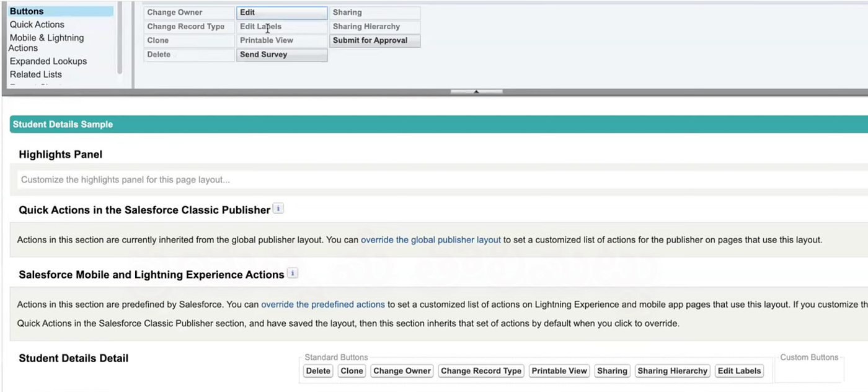Screen dimensions: 868x392
Task: Collapse the palette using the divider arrow
Action: (x=476, y=92)
